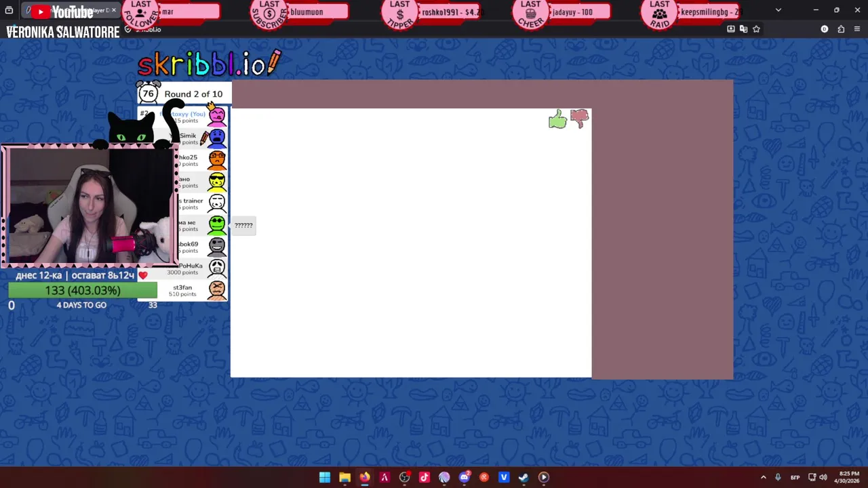Click the st3fan player row
The image size is (868, 488).
tap(183, 290)
